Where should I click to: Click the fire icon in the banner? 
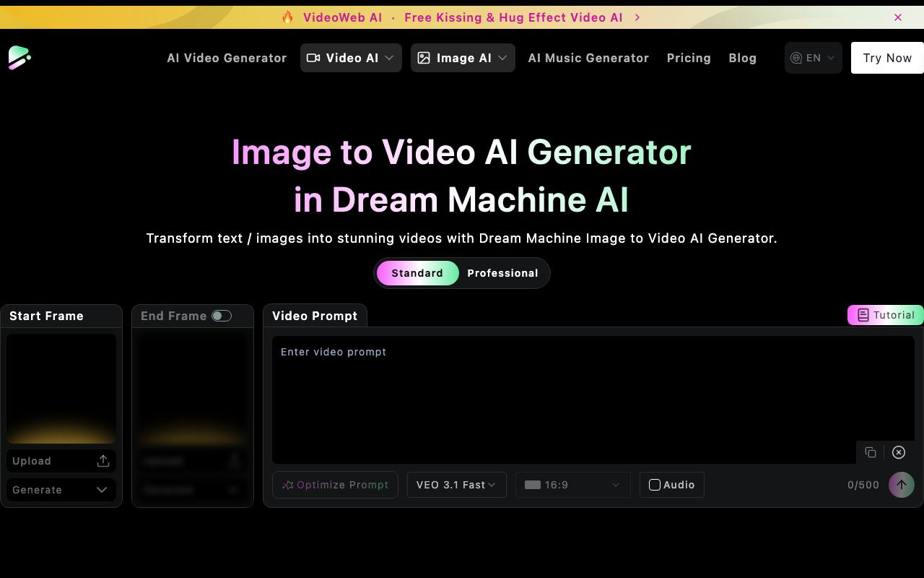click(287, 17)
